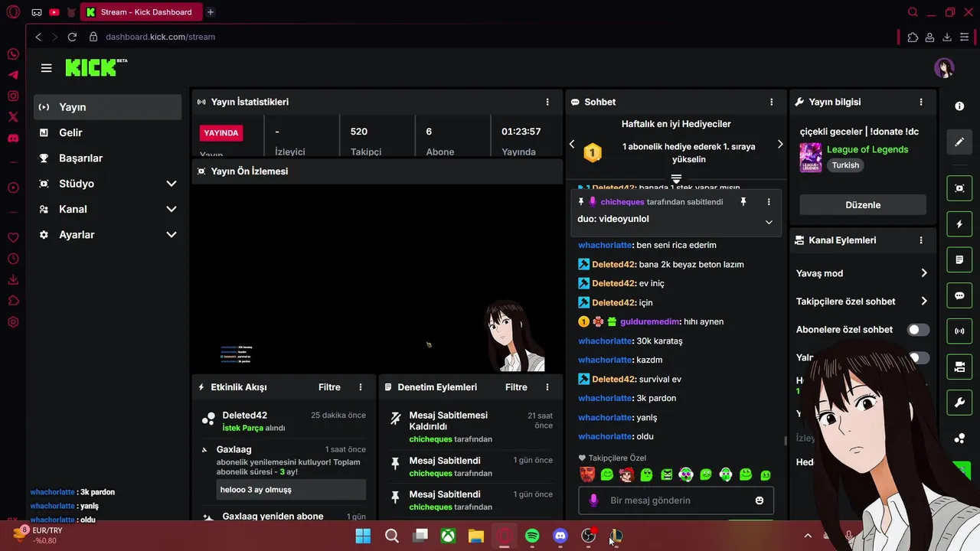The image size is (980, 551).
Task: Toggle the document moderation widget icon
Action: click(x=959, y=260)
